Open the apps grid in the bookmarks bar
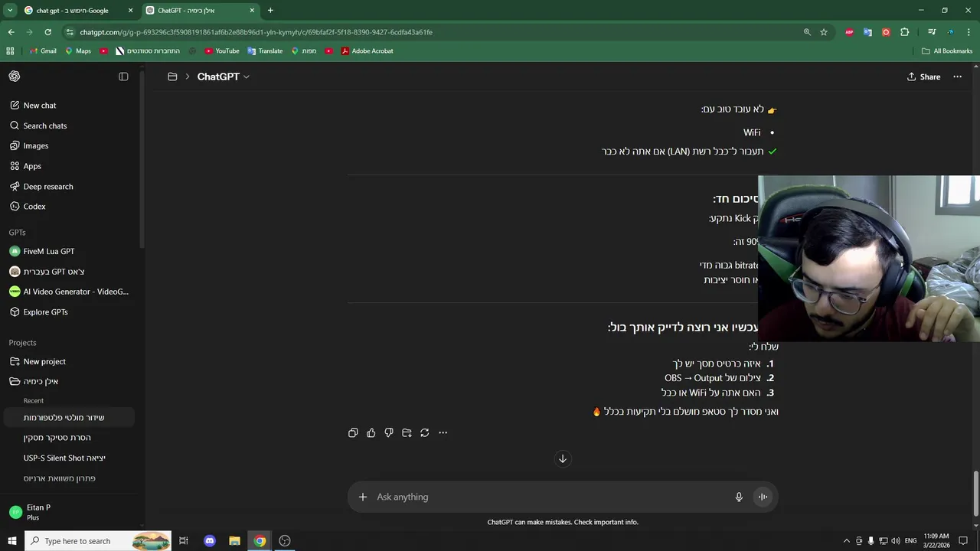980x551 pixels. (10, 51)
